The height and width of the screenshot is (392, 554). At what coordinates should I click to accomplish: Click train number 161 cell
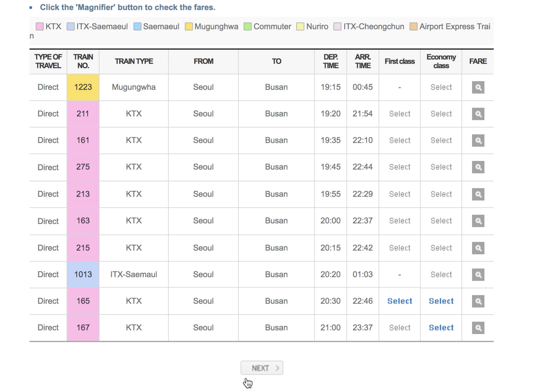click(x=83, y=141)
